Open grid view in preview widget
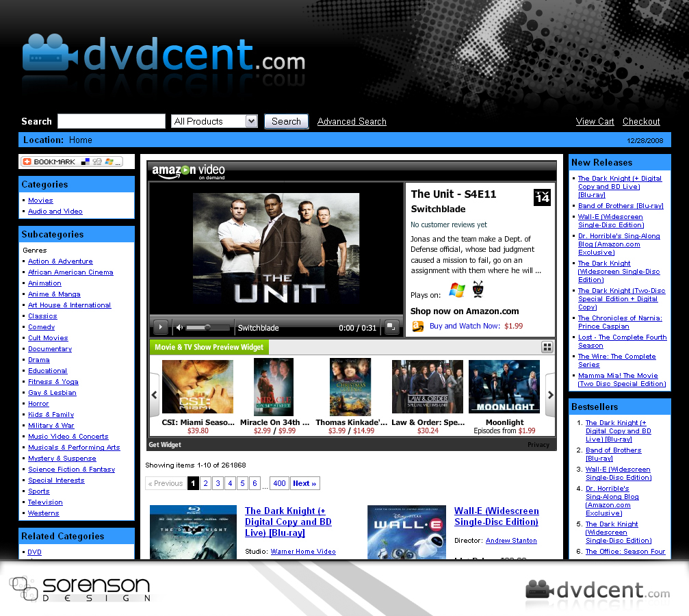Screen dimensions: 689x616 (x=547, y=347)
